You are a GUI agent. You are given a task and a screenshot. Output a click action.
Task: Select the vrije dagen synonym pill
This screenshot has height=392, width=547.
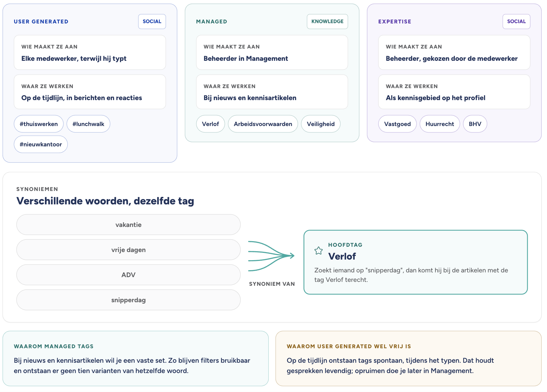(x=128, y=250)
